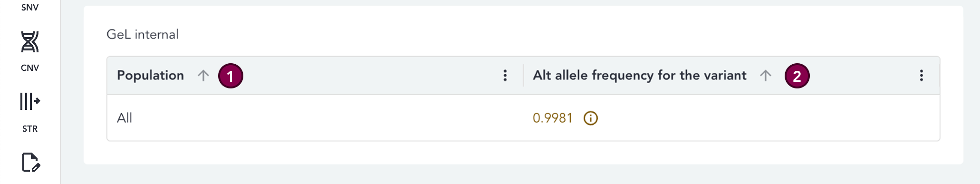Click the numbered badge 2 marker
Screen dimensions: 980x184
(x=797, y=76)
